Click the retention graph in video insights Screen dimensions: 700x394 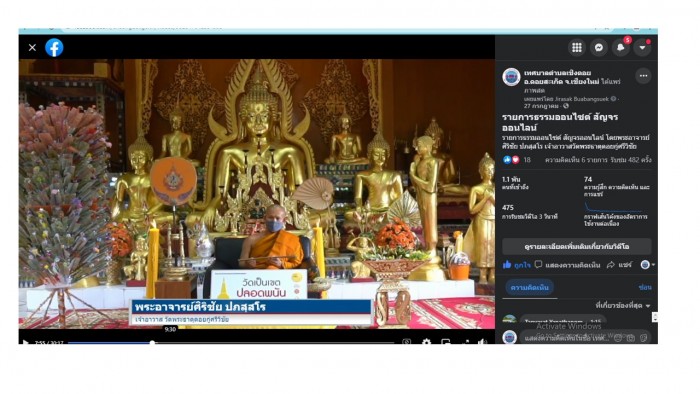[x=613, y=208]
